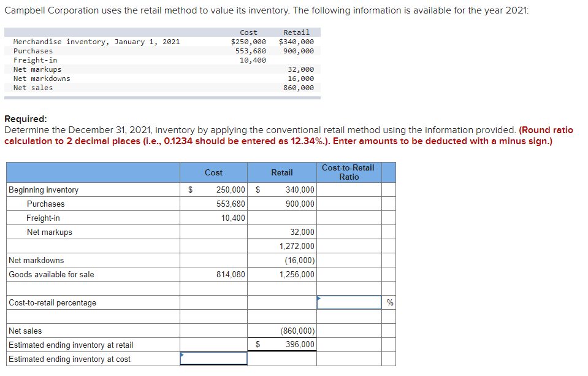Viewport: 588px width, 376px height.
Task: Select the Cost-to-Retail Ratio column header
Action: click(348, 172)
